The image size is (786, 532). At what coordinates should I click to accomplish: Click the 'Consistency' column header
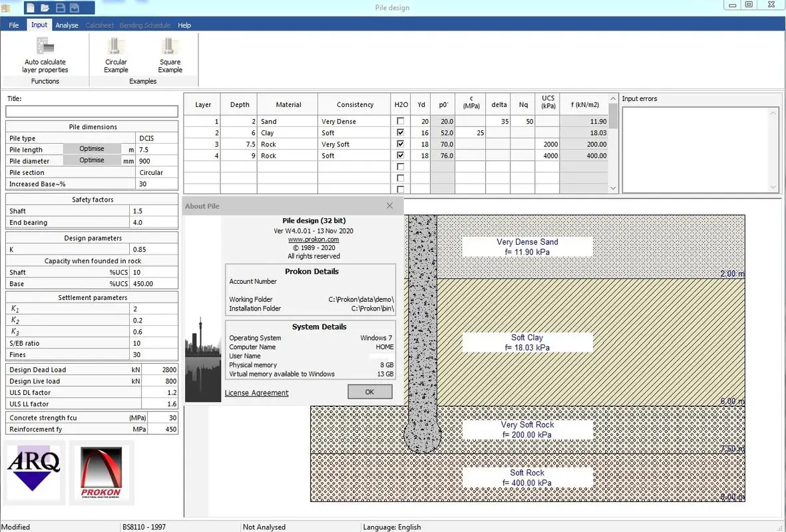355,104
